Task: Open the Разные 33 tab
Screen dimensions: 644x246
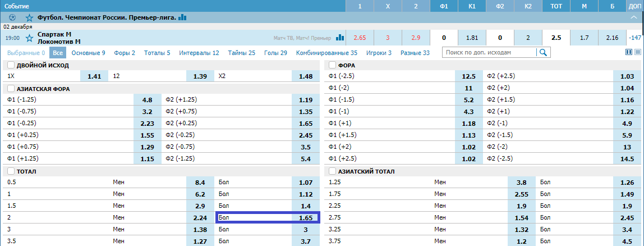Action: [x=415, y=53]
